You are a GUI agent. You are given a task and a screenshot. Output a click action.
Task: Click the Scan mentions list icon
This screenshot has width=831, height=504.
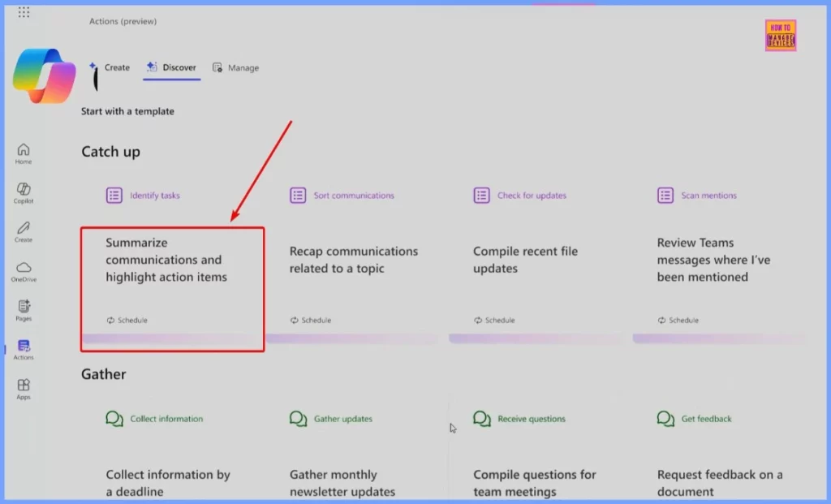tap(665, 195)
